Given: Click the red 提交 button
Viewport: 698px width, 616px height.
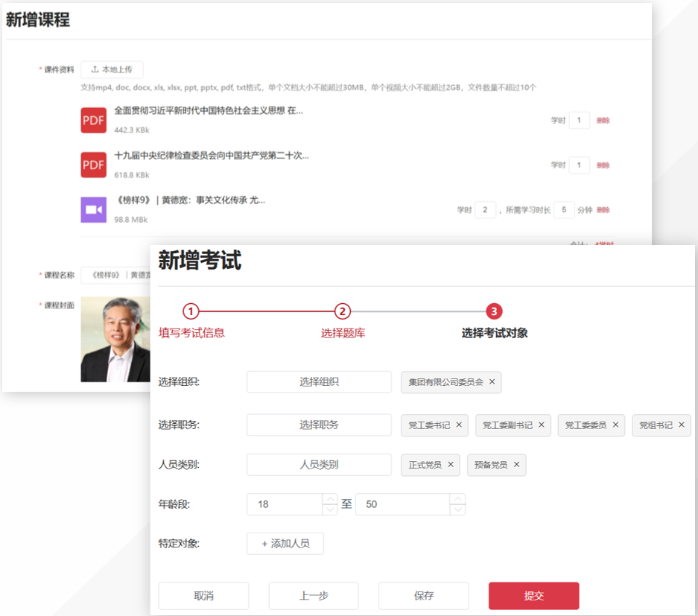Looking at the screenshot, I should coord(533,596).
